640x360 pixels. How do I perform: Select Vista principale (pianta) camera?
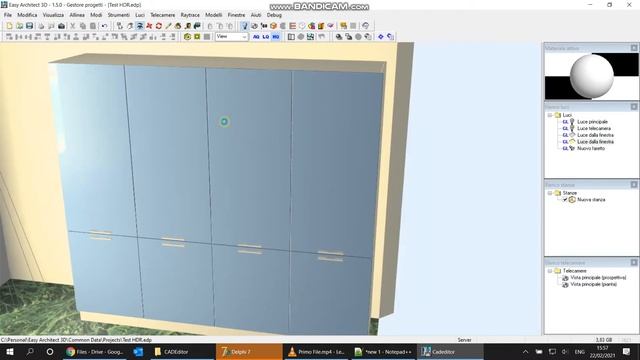[x=593, y=284]
